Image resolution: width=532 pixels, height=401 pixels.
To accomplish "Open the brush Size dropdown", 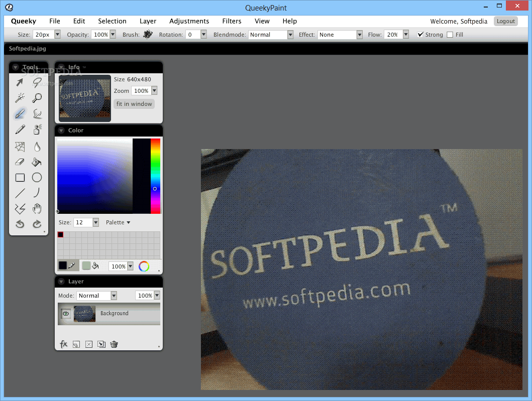I will click(x=57, y=34).
